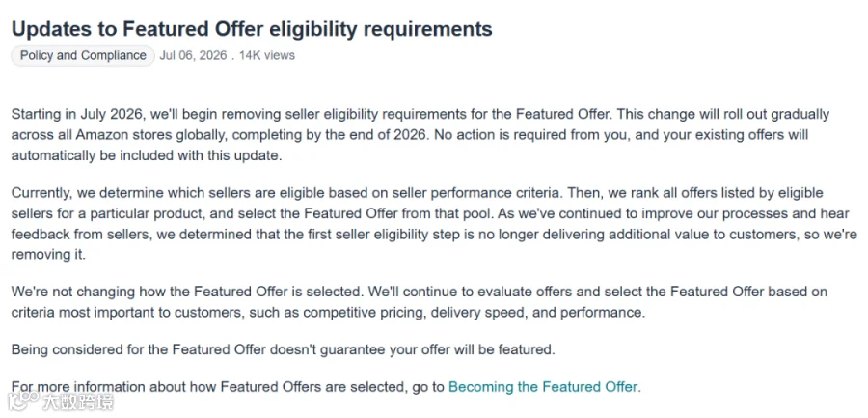The width and height of the screenshot is (868, 418).
Task: Click the trailing words 'removing it.'
Action: (48, 257)
